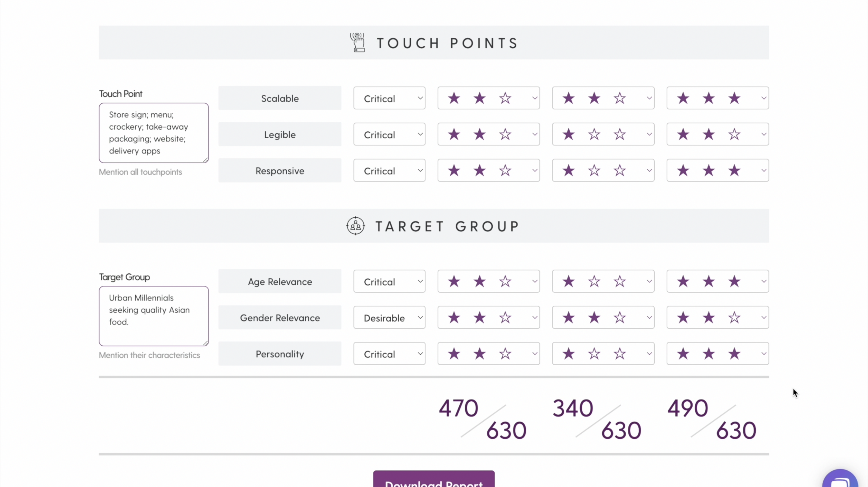Open Gender Relevance rating in last column
This screenshot has height=487, width=868.
[x=718, y=317]
